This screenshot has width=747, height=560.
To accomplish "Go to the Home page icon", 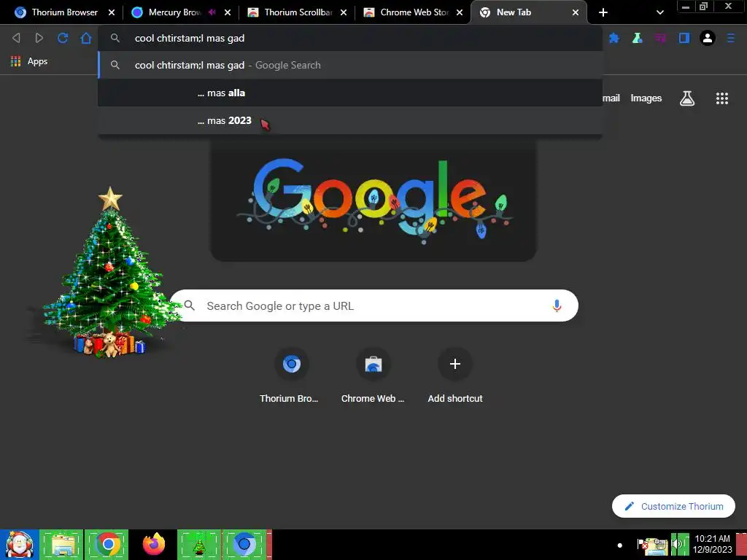I will tap(86, 38).
